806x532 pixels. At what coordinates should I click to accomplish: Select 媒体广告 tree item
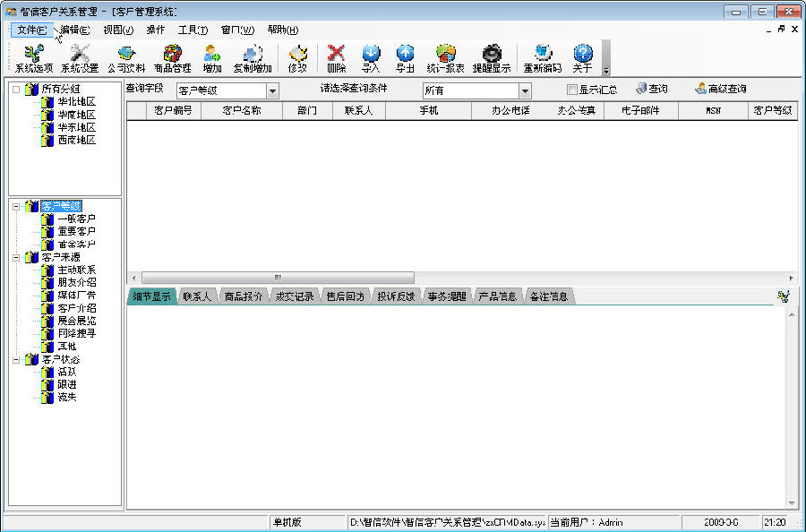(77, 295)
